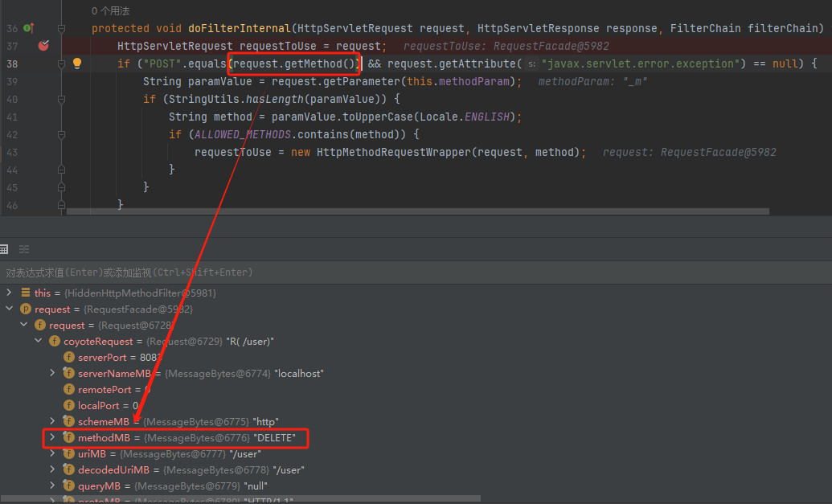Fold the hasLength if block at line 40

click(x=62, y=99)
